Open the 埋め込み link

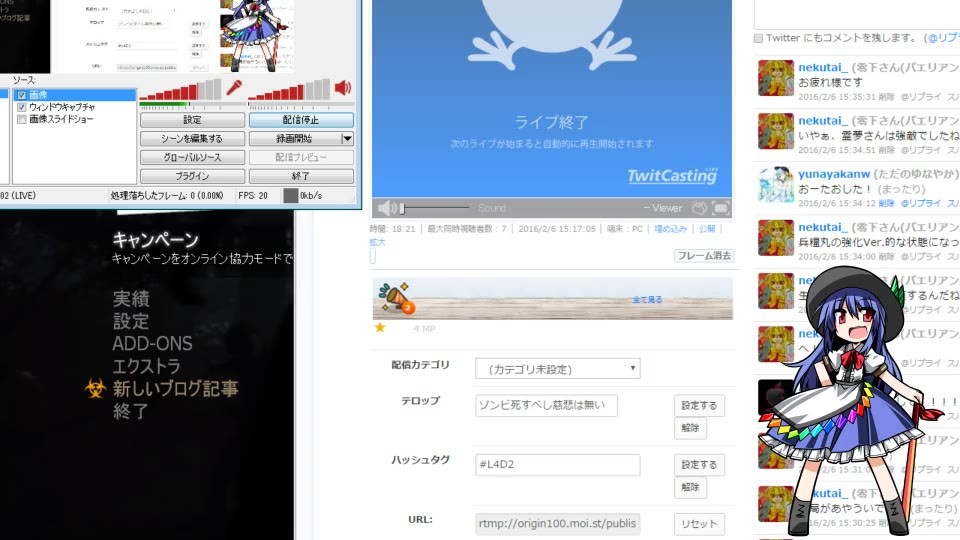670,229
